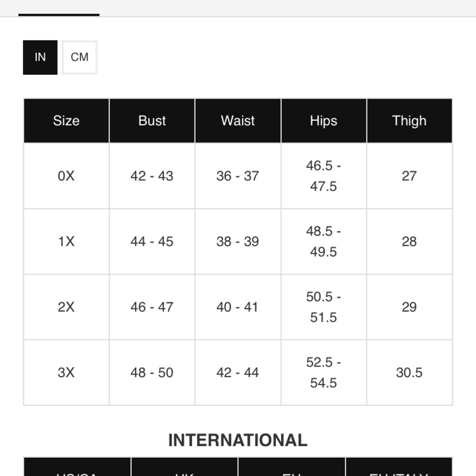The image size is (476, 476).
Task: Click the 42 - 43 bust measurement
Action: pyautogui.click(x=152, y=176)
